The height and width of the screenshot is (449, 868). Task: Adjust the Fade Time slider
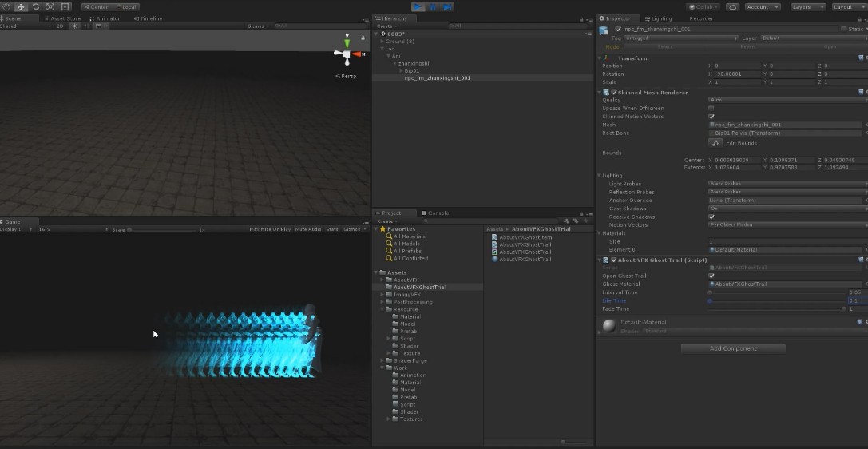pyautogui.click(x=776, y=309)
